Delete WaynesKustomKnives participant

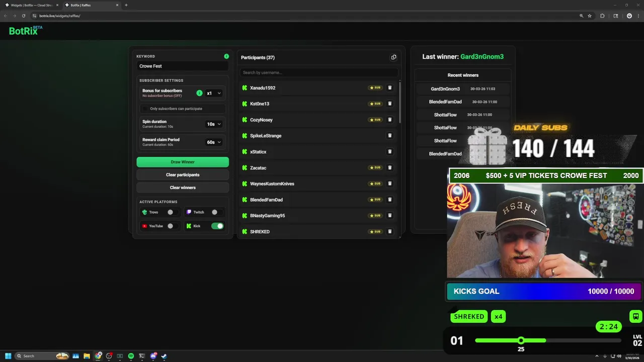389,184
